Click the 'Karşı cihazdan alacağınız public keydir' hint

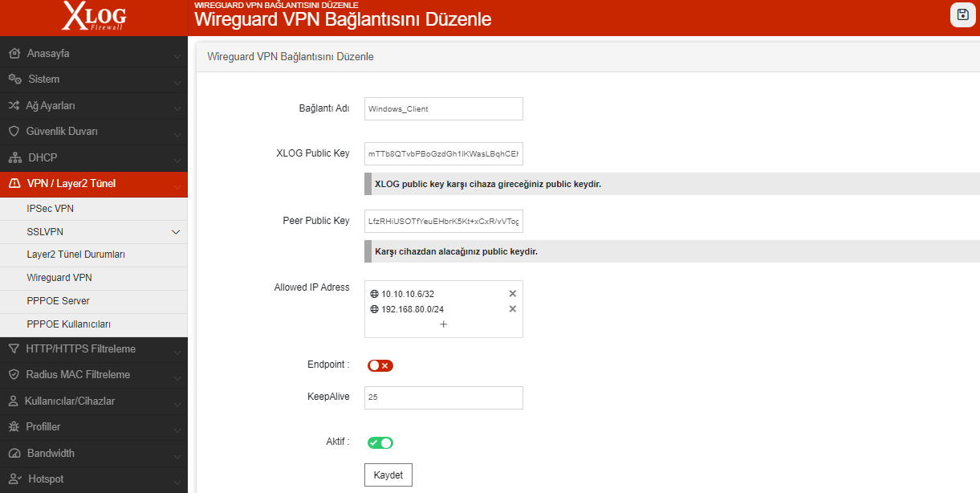(456, 251)
